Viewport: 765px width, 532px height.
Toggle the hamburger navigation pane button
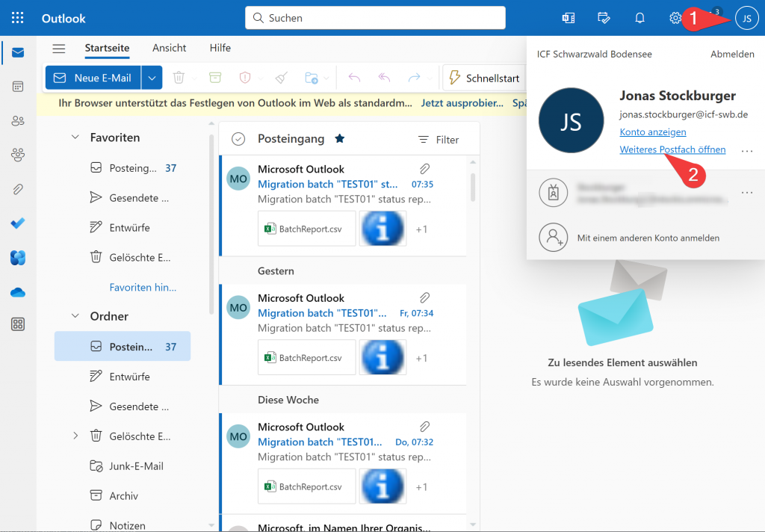59,49
